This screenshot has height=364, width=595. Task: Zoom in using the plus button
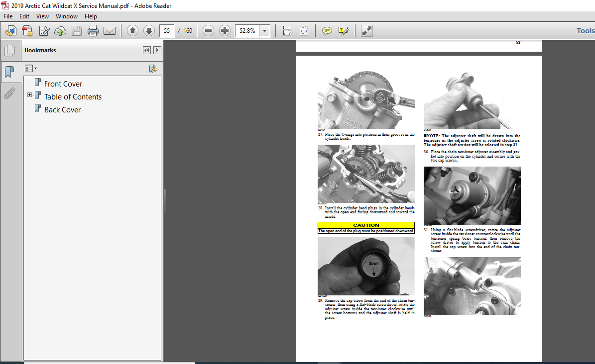click(x=225, y=31)
